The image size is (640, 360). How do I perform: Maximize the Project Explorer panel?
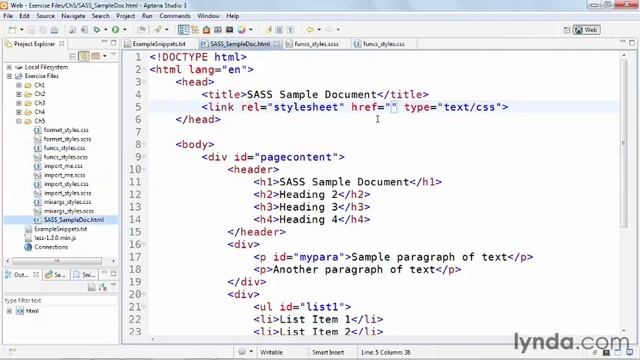pyautogui.click(x=113, y=42)
